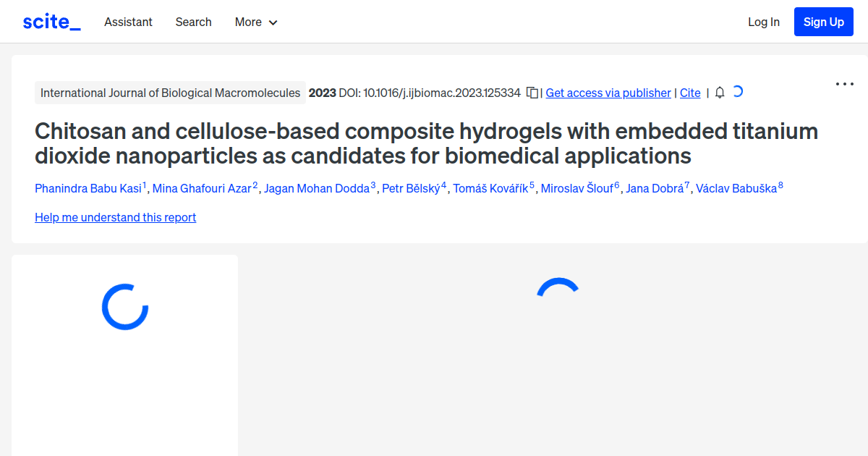This screenshot has width=868, height=456.
Task: Open author Tomáš Kovářík
Action: 490,189
